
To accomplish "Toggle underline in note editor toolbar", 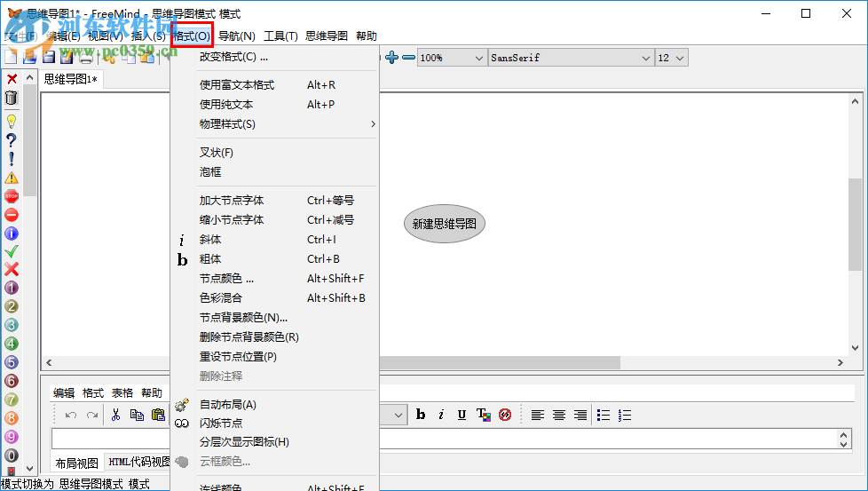I will tap(462, 415).
